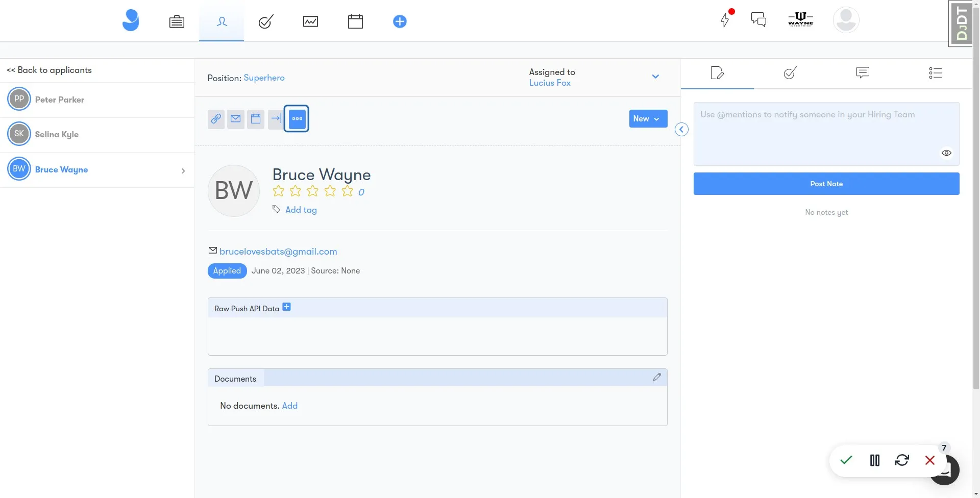Click the Add tag link
The width and height of the screenshot is (980, 498).
301,210
